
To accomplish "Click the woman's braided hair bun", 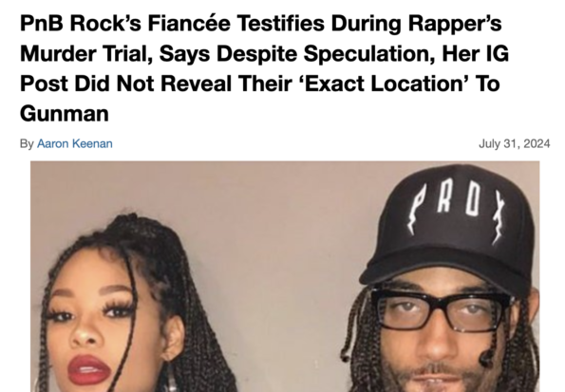I will tap(130, 223).
